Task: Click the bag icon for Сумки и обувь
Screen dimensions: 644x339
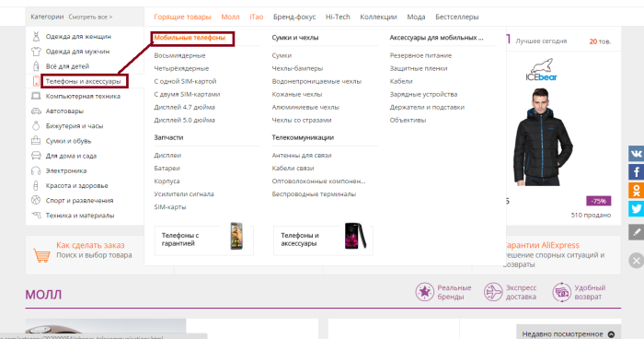Action: (36, 141)
